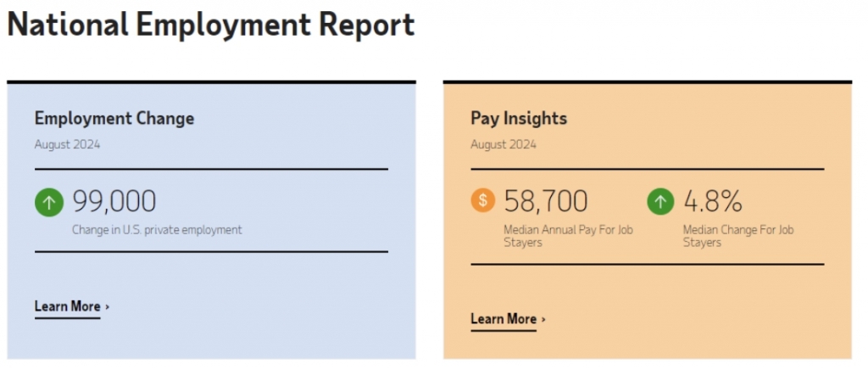This screenshot has height=370, width=868.
Task: Click August 2024 under Pay Insights
Action: point(504,144)
